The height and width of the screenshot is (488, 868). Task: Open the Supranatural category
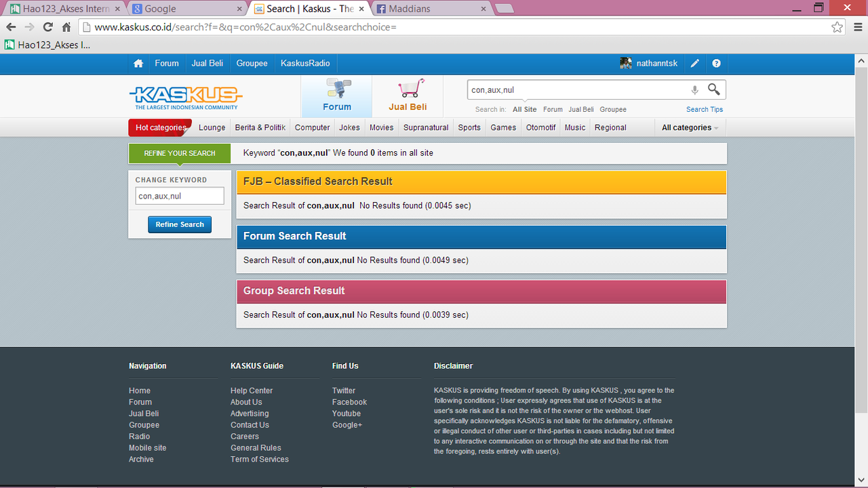tap(426, 127)
